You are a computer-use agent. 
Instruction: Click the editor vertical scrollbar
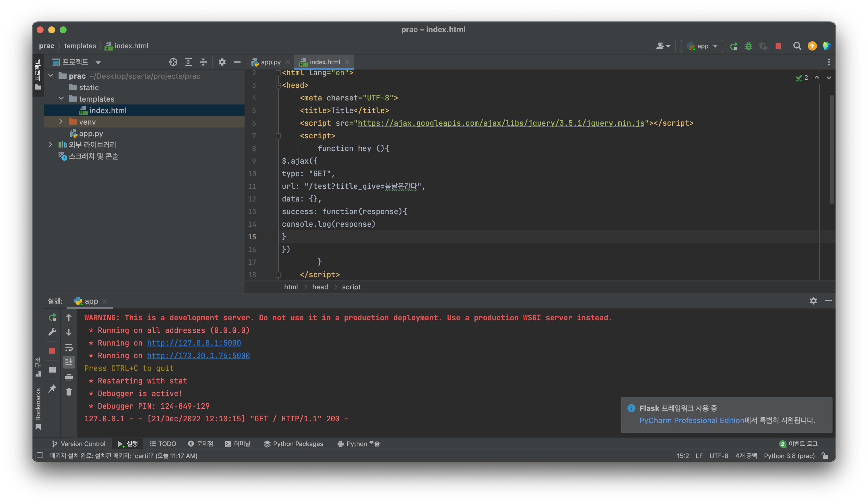coord(832,149)
